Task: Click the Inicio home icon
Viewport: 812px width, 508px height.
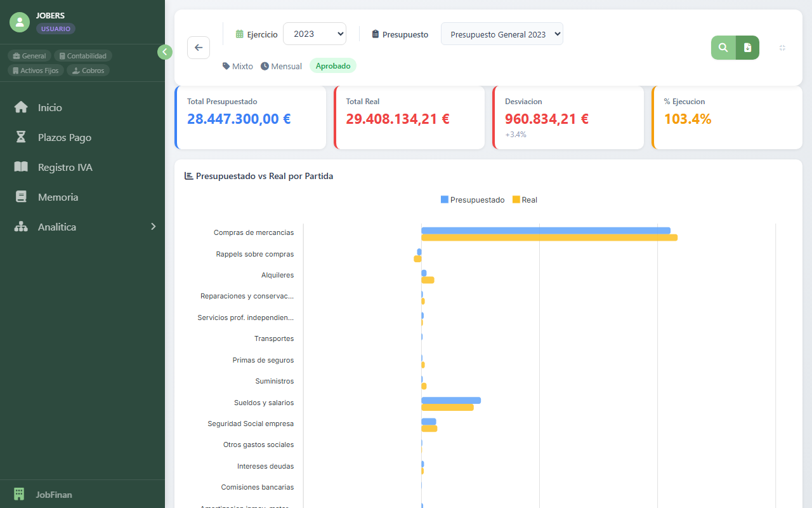Action: (21, 107)
